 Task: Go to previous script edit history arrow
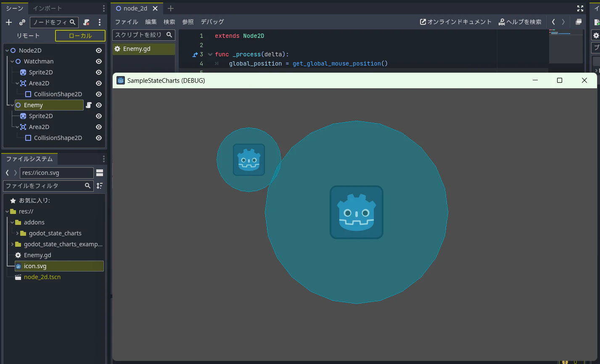(553, 22)
